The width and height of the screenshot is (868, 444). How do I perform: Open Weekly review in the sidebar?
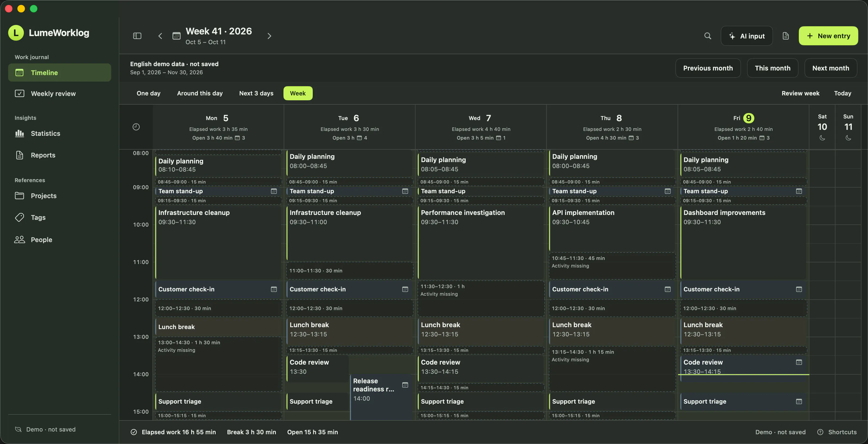[x=60, y=94]
